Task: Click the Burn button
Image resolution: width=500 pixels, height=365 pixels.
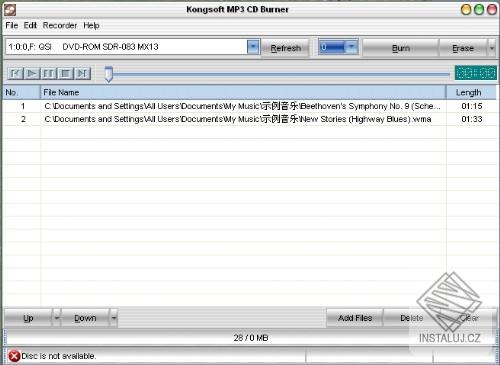Action: (401, 48)
